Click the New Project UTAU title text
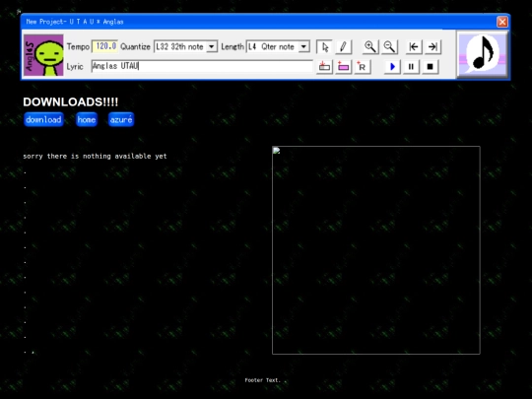Image resolution: width=532 pixels, height=399 pixels. coord(75,22)
